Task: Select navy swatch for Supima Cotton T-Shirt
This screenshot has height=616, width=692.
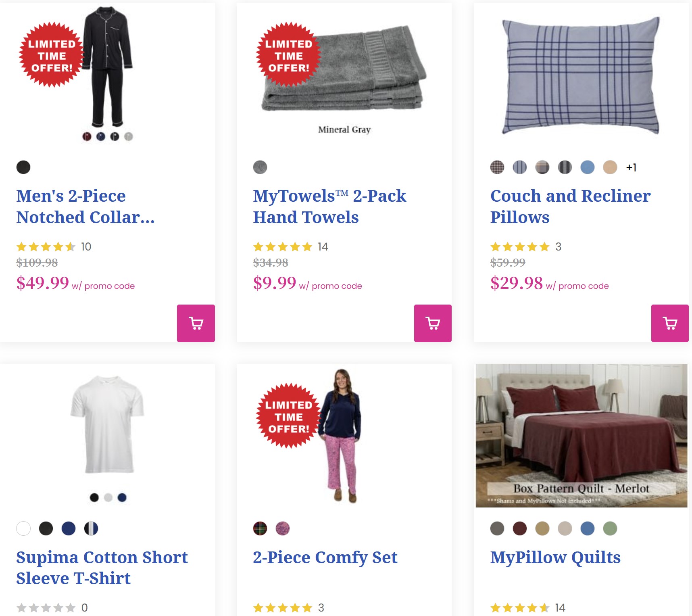Action: point(69,528)
